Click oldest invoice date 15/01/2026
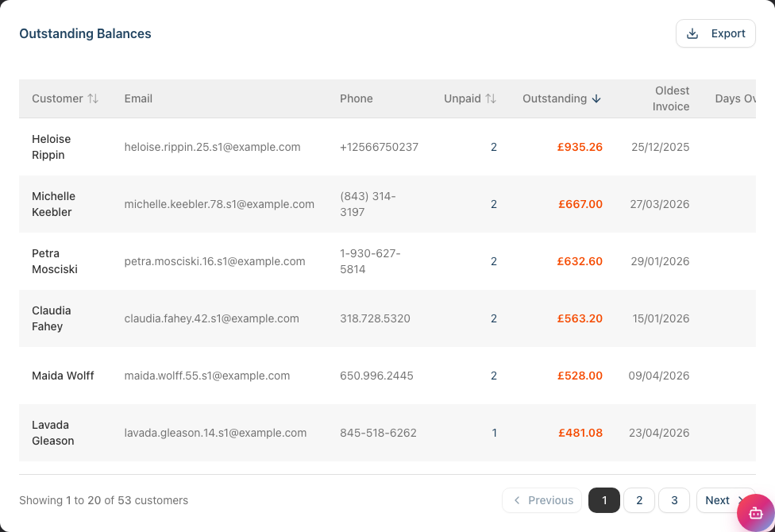Image resolution: width=775 pixels, height=532 pixels. tap(661, 318)
